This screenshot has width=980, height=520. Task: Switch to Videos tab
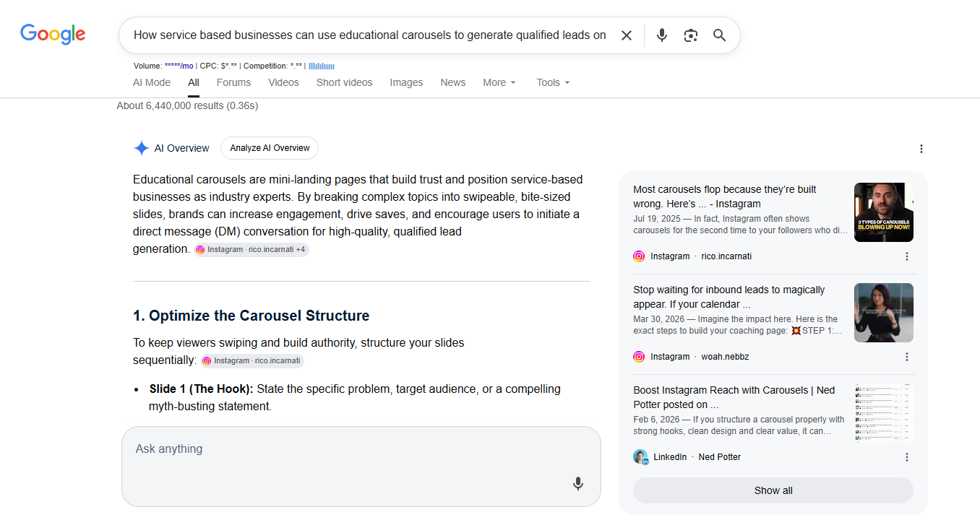(283, 82)
